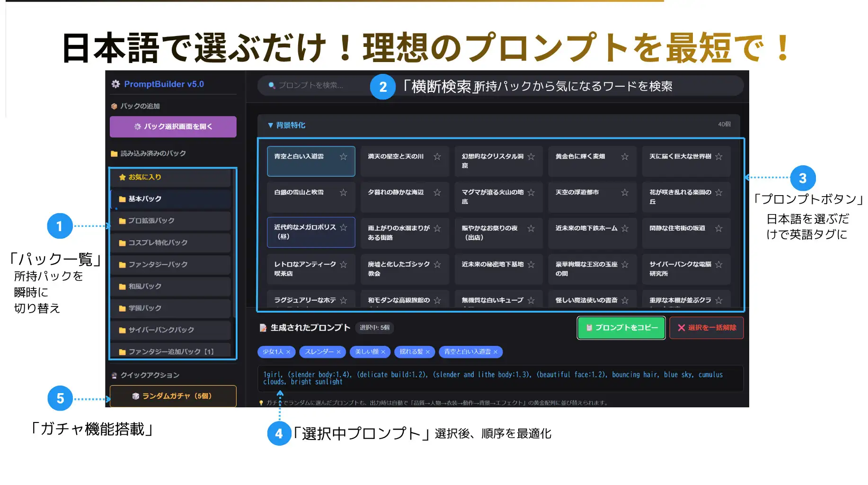This screenshot has height=485, width=868.
Task: Remove the 美しい顔 tag via ×
Action: 383,352
